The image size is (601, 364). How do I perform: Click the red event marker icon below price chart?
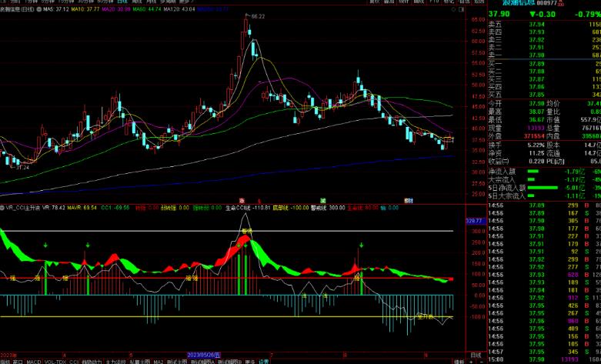click(242, 200)
